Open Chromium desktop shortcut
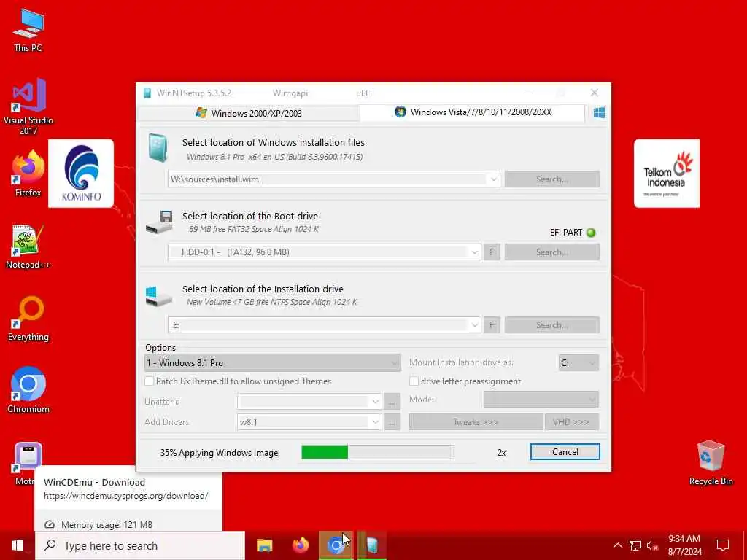This screenshot has width=747, height=560. click(28, 389)
